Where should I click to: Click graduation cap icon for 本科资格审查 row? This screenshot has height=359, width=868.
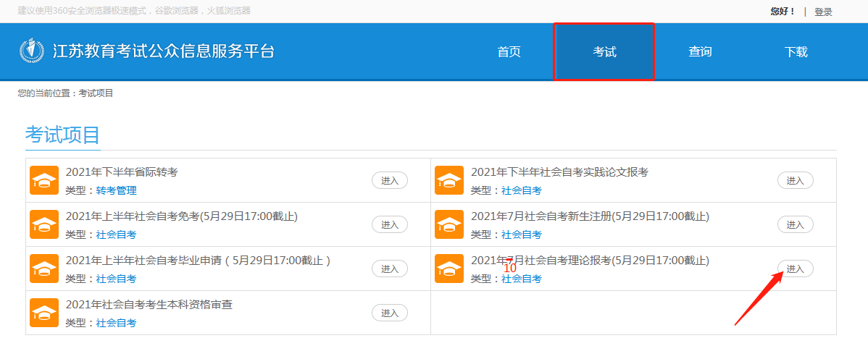pos(43,313)
